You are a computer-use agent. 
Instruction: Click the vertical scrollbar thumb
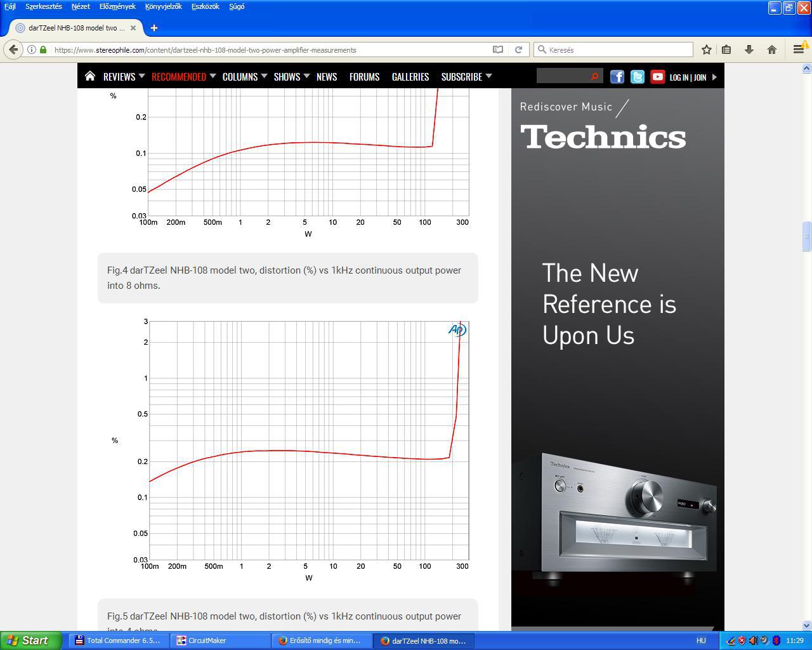pos(806,236)
